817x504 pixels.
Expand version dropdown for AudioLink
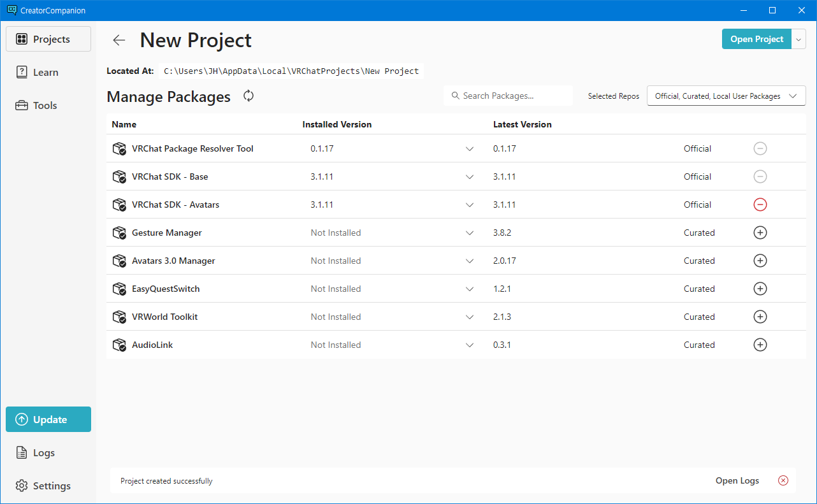[470, 345]
